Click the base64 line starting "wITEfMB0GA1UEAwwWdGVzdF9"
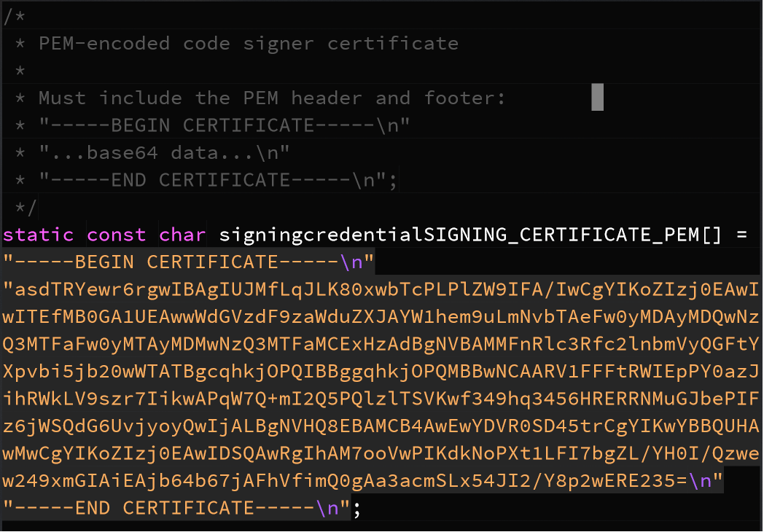Screen dimensions: 764x532 (381, 317)
